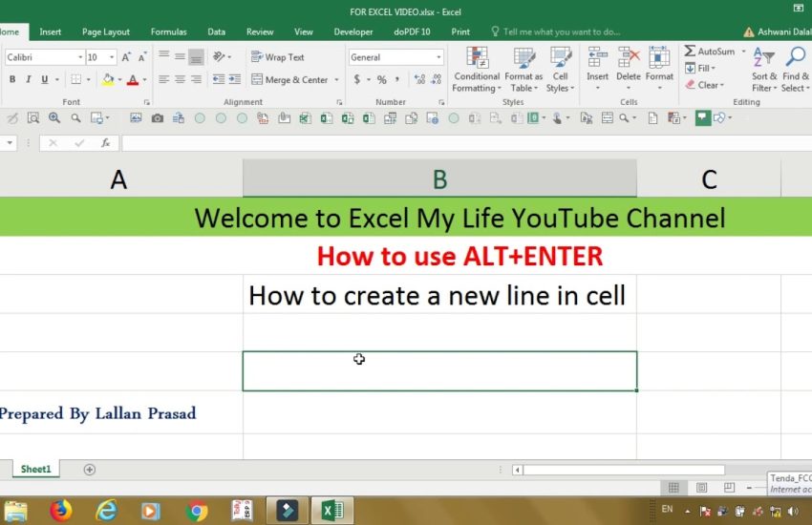Open Sort & Filter menu

click(x=764, y=70)
